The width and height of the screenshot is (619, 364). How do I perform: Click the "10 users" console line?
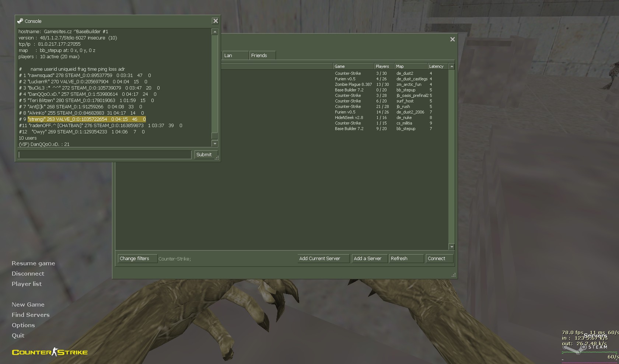pos(28,138)
